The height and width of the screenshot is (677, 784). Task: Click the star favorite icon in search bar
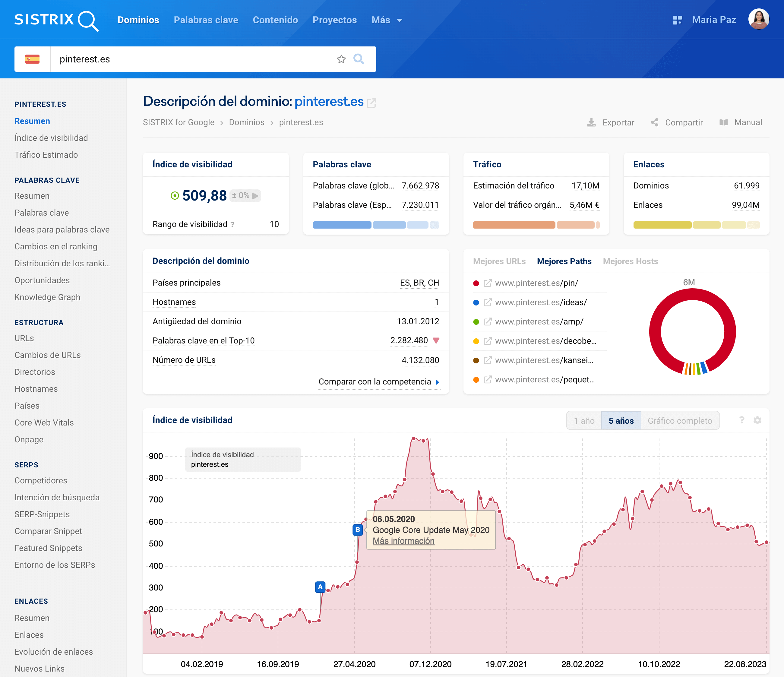click(x=341, y=59)
